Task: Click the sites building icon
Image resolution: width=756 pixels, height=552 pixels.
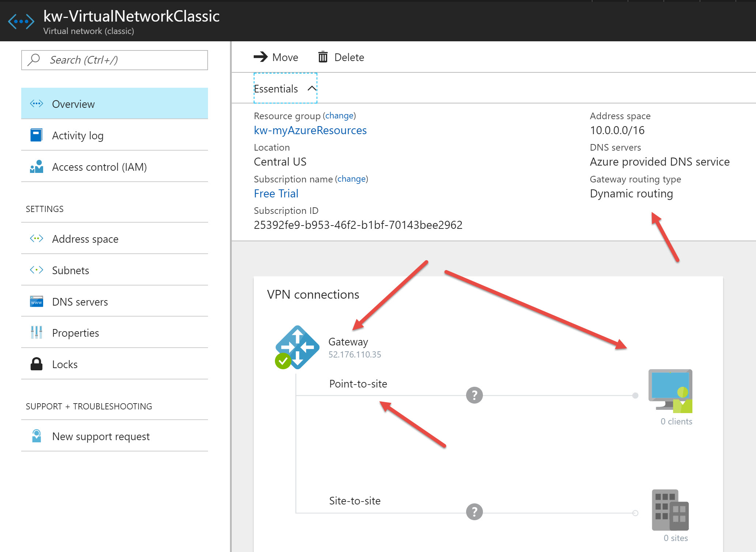Action: tap(670, 510)
